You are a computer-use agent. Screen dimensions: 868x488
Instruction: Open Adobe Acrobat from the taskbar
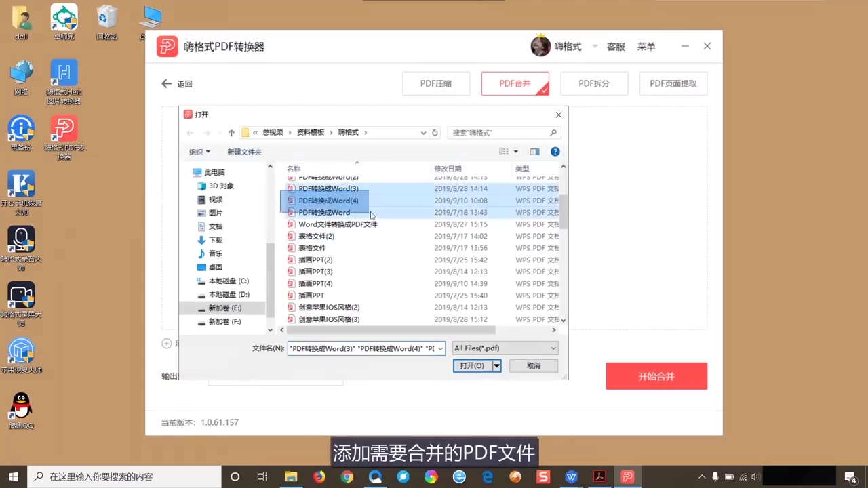click(x=599, y=476)
